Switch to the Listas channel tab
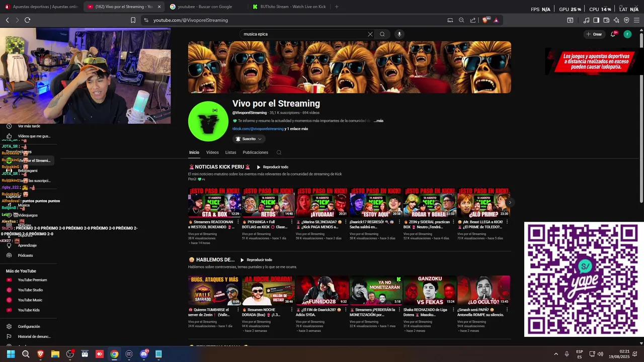Viewport: 644px width, 362px height. tap(230, 152)
